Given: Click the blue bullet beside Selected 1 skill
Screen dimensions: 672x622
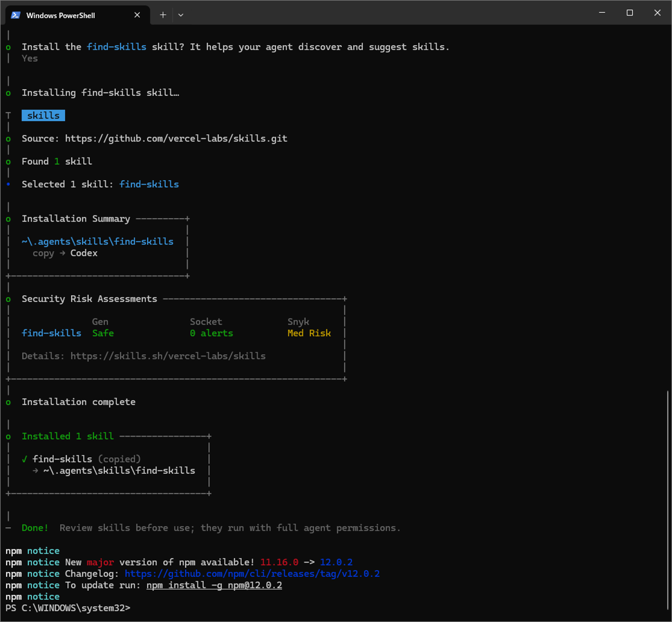Looking at the screenshot, I should [8, 185].
